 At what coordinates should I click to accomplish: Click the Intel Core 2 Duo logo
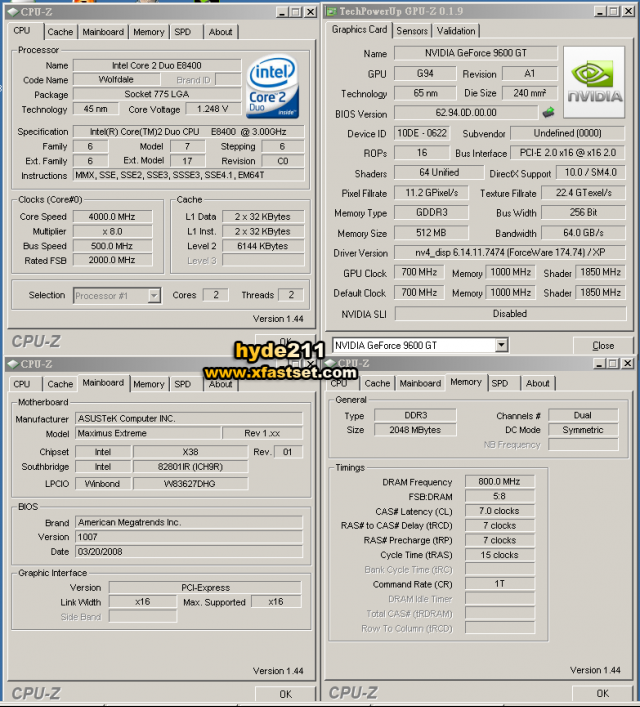tap(272, 87)
